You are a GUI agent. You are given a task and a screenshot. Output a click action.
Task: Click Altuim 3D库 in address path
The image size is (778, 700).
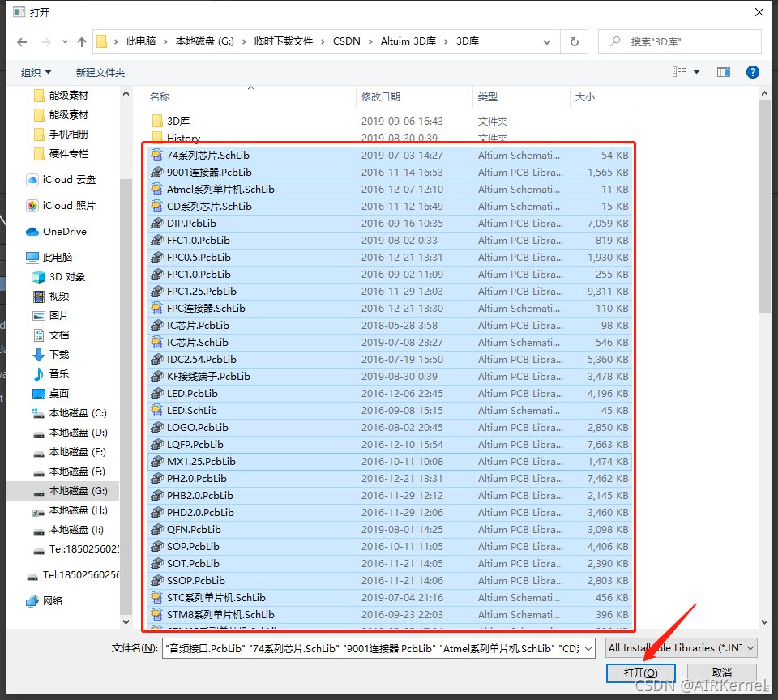(x=408, y=41)
